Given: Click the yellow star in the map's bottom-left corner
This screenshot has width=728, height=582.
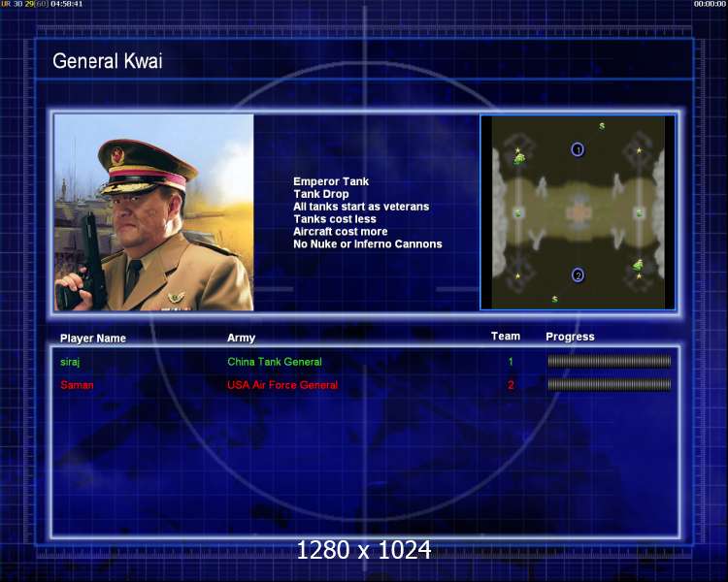Looking at the screenshot, I should pos(517,276).
